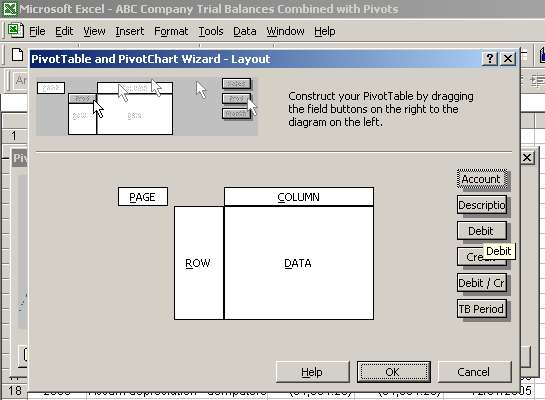The height and width of the screenshot is (400, 545).
Task: Click the ROW drop area
Action: pos(198,263)
